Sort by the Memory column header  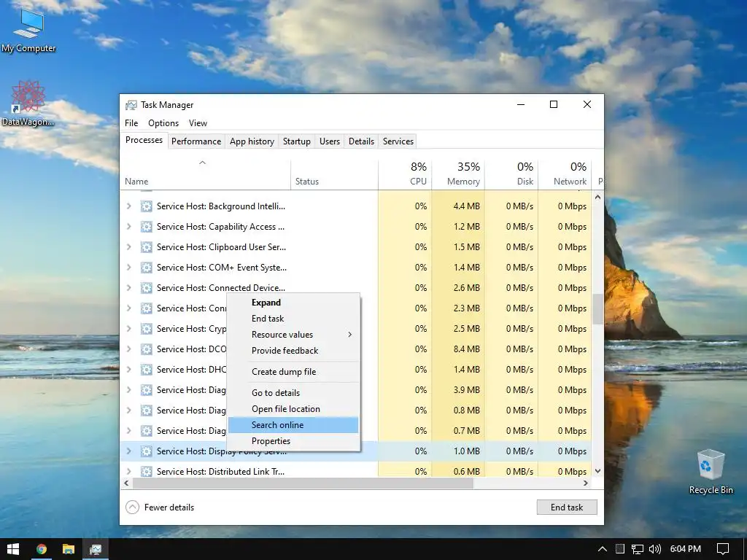tap(458, 174)
